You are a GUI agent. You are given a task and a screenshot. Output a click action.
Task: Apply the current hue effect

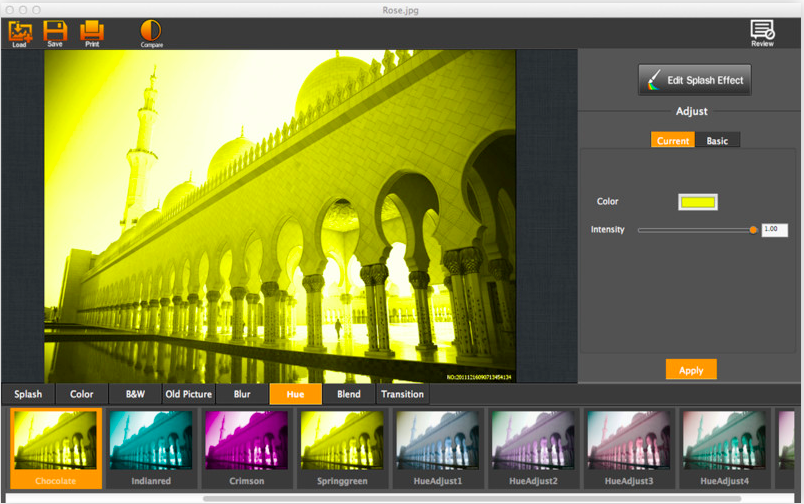(691, 370)
